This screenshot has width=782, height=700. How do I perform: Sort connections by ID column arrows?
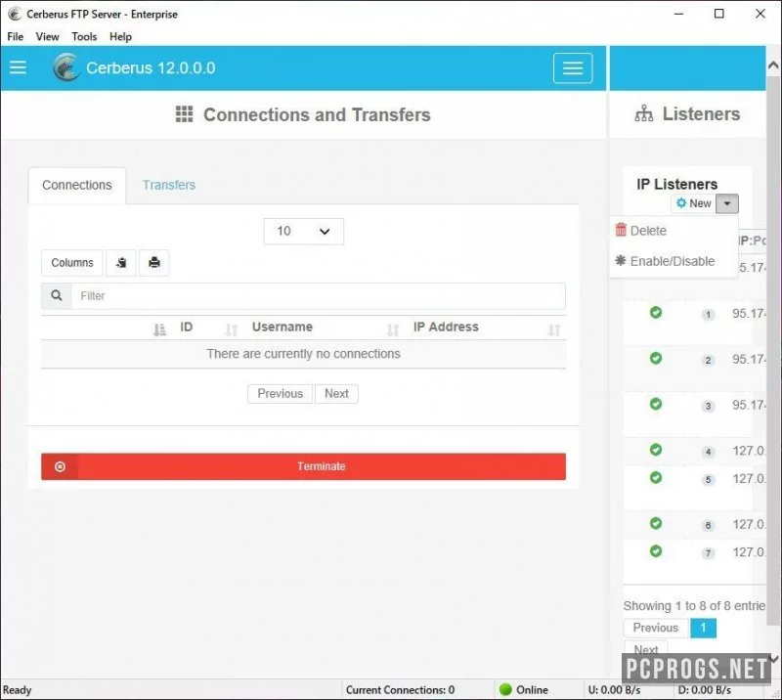coord(231,329)
